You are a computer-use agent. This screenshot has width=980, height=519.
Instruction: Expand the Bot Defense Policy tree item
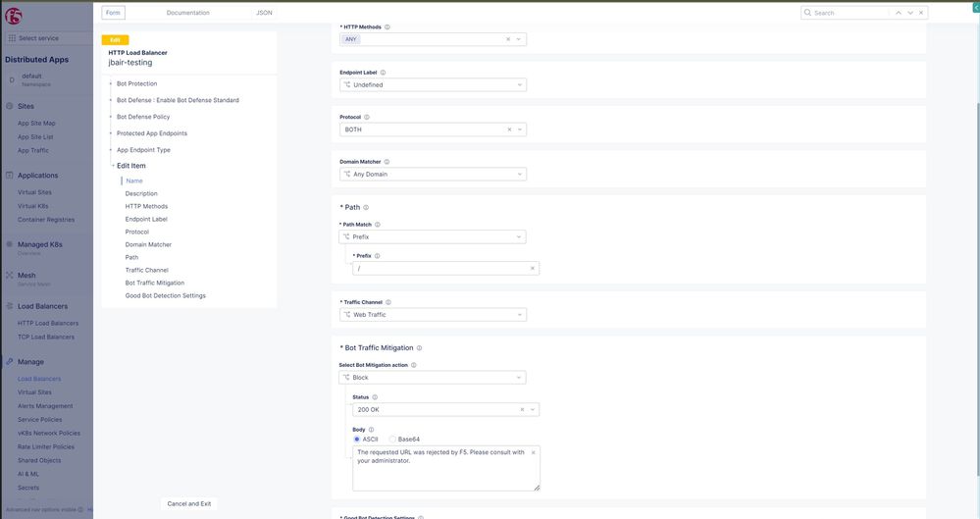pyautogui.click(x=111, y=117)
